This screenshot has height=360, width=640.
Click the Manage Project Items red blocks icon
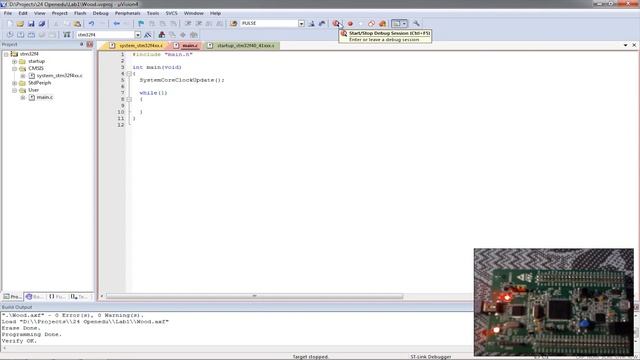(162, 35)
